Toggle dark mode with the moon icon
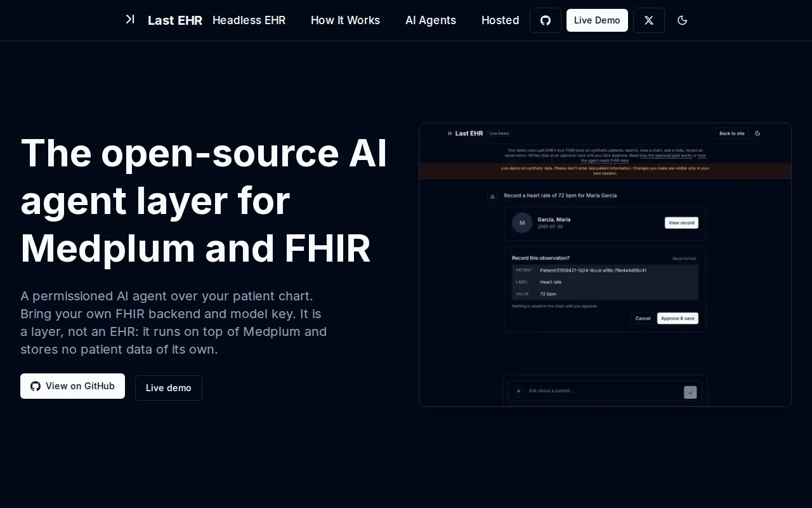 tap(683, 20)
